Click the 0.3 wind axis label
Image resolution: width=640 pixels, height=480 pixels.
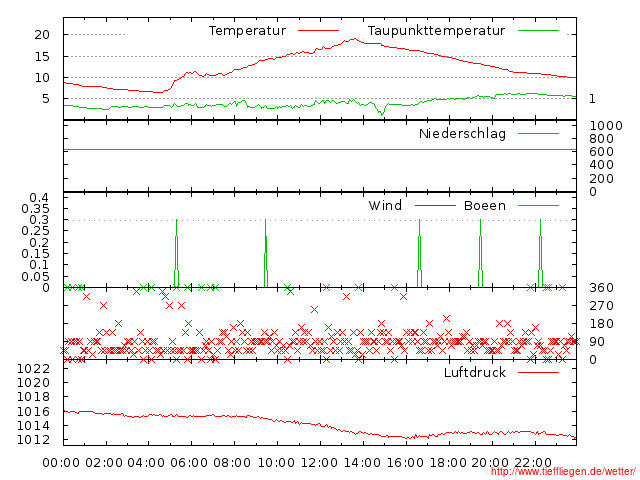coord(39,220)
